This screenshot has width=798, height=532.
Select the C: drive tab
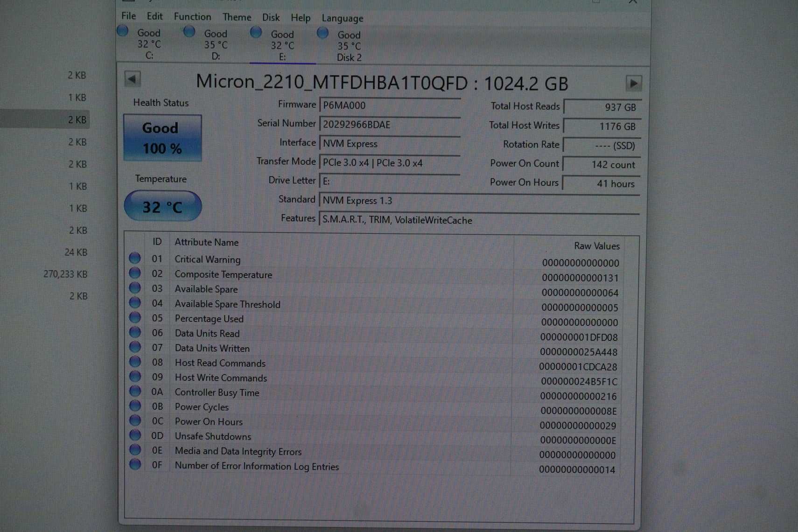pyautogui.click(x=149, y=44)
